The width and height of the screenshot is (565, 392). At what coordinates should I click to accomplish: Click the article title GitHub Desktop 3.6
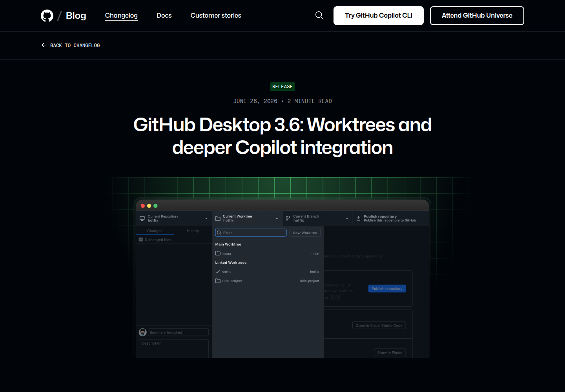[282, 136]
